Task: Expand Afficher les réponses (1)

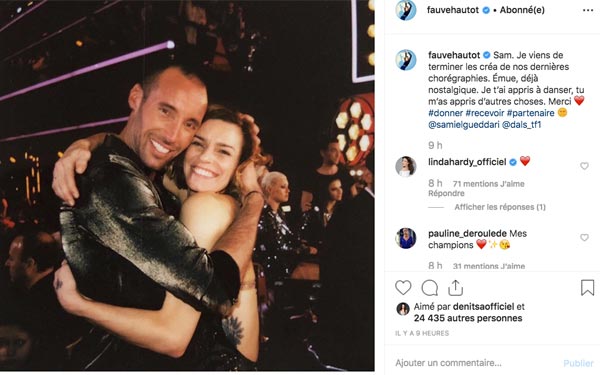Action: point(500,207)
